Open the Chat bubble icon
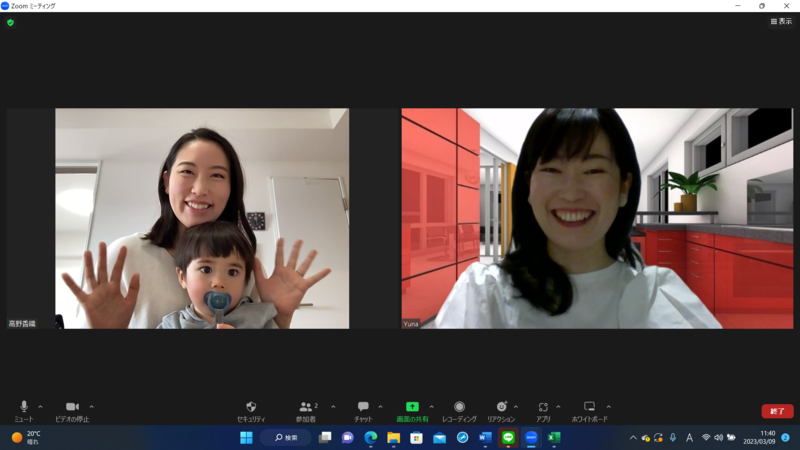 (x=363, y=407)
